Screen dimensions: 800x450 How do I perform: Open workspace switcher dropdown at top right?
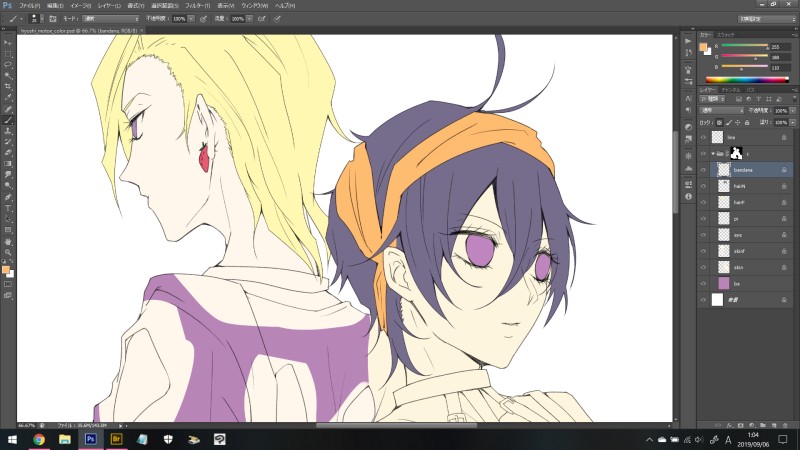tap(767, 19)
